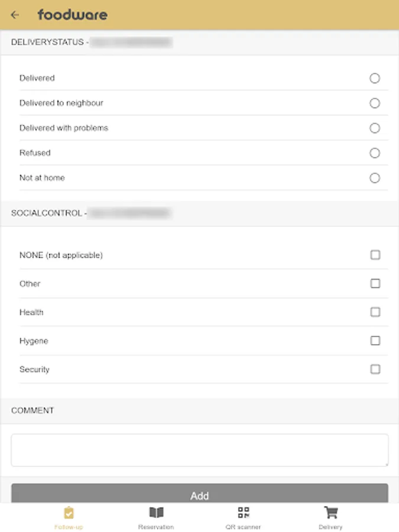Tick the Other checkbox
Screen dimensions: 399x532
click(375, 284)
